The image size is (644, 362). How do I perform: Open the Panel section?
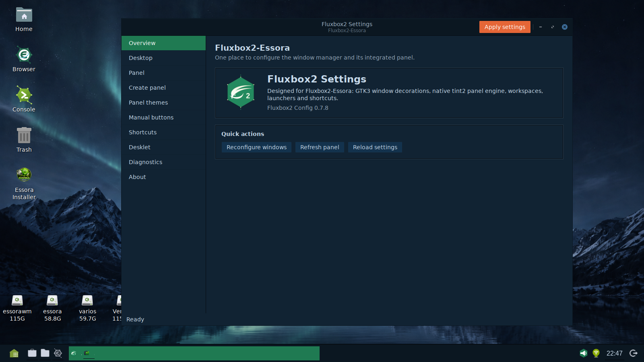pos(163,73)
